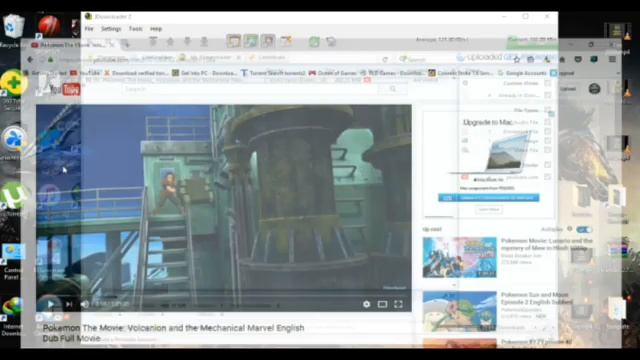Open a new browser tab with plus button
This screenshot has height=360, width=640.
(126, 44)
